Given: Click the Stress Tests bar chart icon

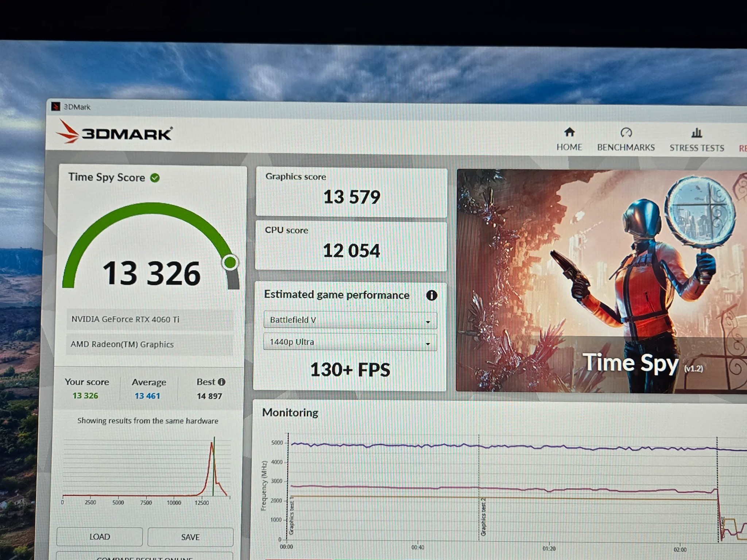Looking at the screenshot, I should pos(697,133).
